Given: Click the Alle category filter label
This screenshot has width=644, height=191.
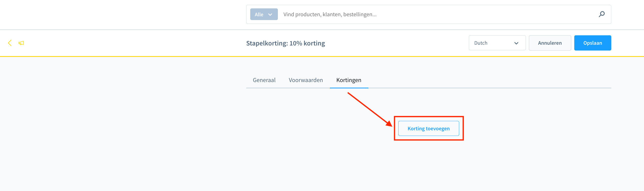Looking at the screenshot, I should tap(259, 14).
